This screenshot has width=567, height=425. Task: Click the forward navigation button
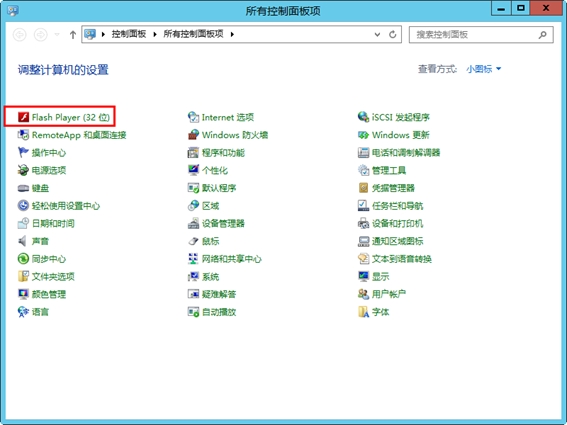40,35
